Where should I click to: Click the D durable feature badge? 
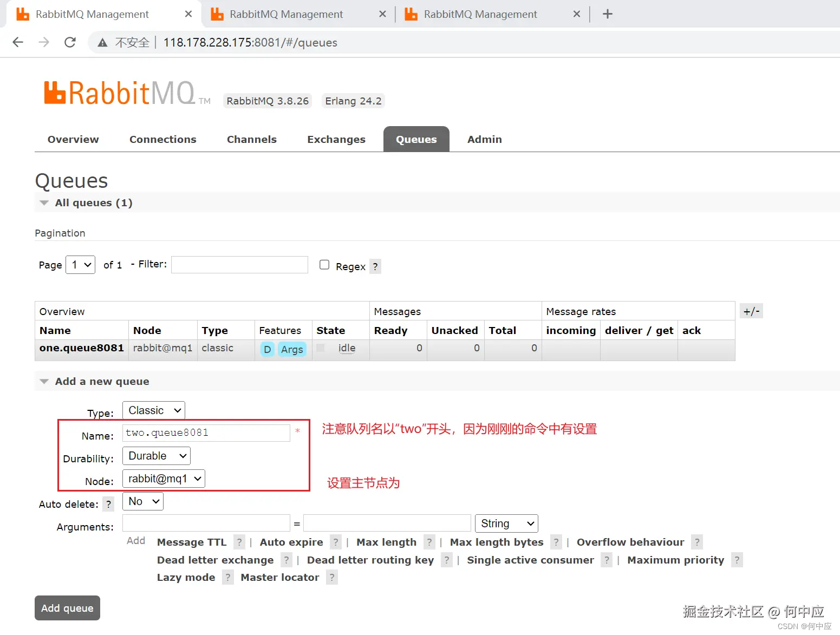click(267, 349)
